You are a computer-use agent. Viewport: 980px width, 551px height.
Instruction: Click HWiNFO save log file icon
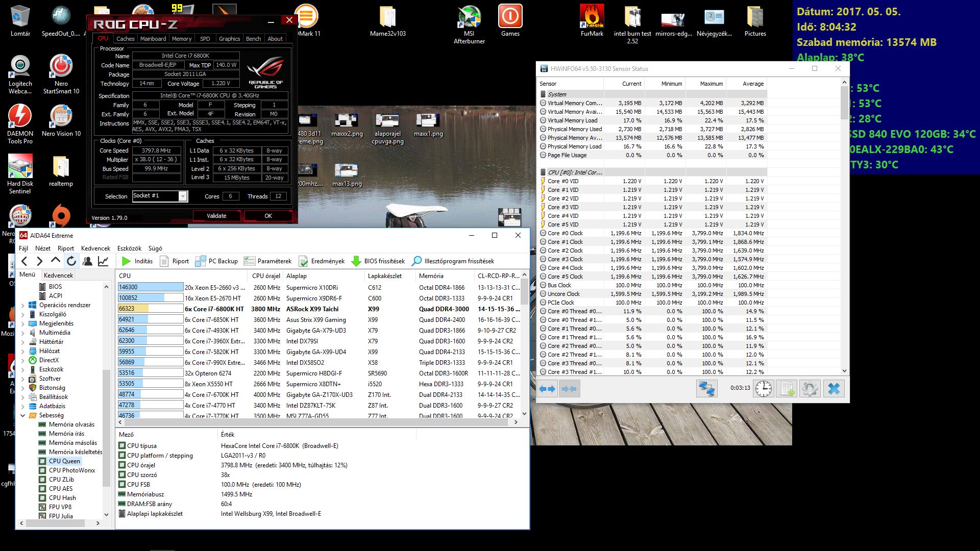[x=787, y=389]
